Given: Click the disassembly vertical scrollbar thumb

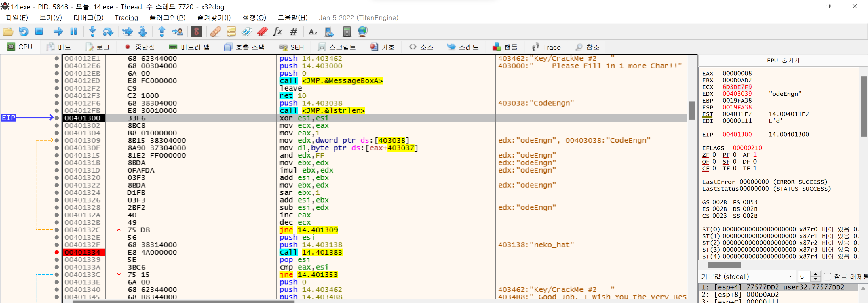Looking at the screenshot, I should click(692, 110).
